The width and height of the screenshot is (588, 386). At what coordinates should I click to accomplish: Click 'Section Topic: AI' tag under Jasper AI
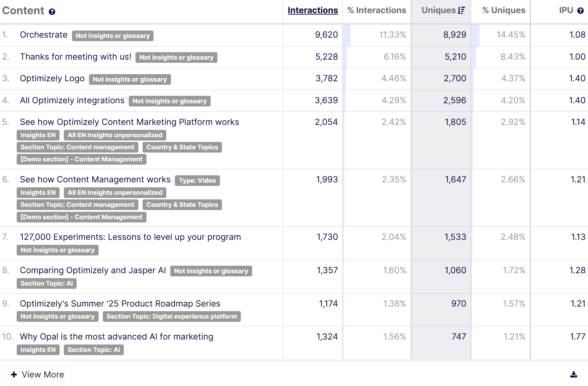pos(46,283)
